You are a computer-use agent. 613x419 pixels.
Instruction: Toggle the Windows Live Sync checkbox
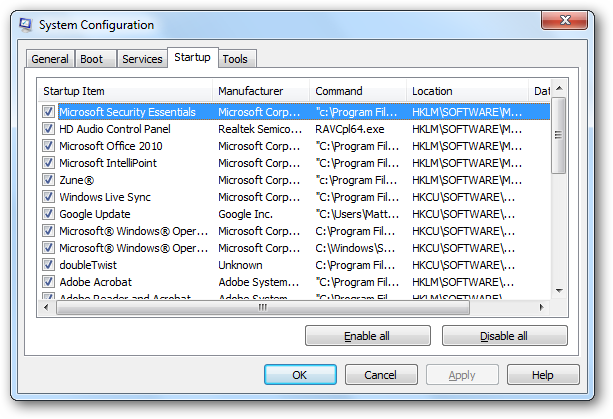(48, 197)
